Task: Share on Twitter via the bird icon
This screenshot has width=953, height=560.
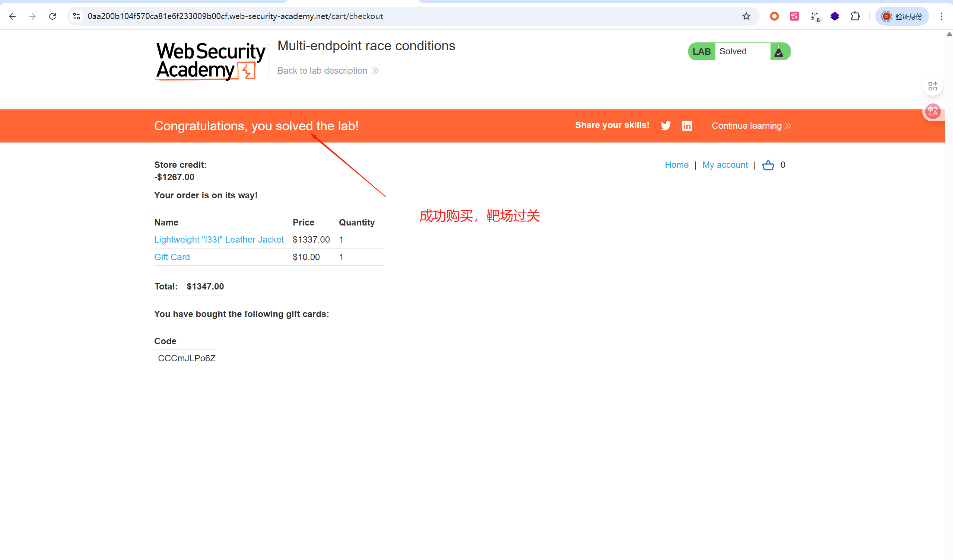Action: pyautogui.click(x=665, y=126)
